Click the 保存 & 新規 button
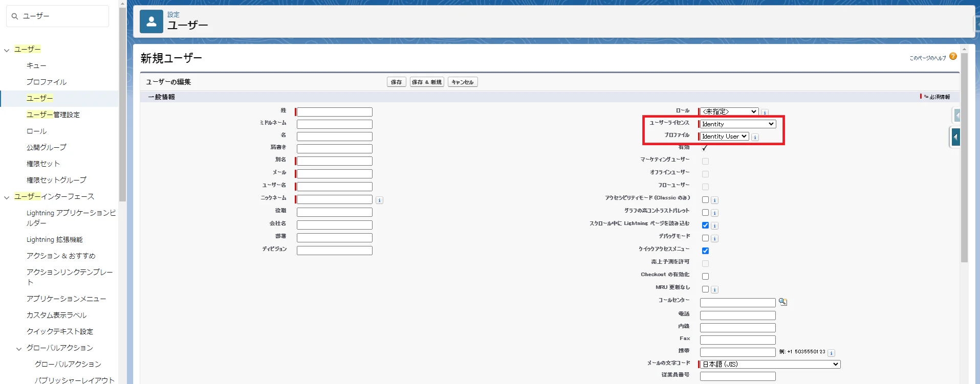The height and width of the screenshot is (384, 980). [x=427, y=82]
